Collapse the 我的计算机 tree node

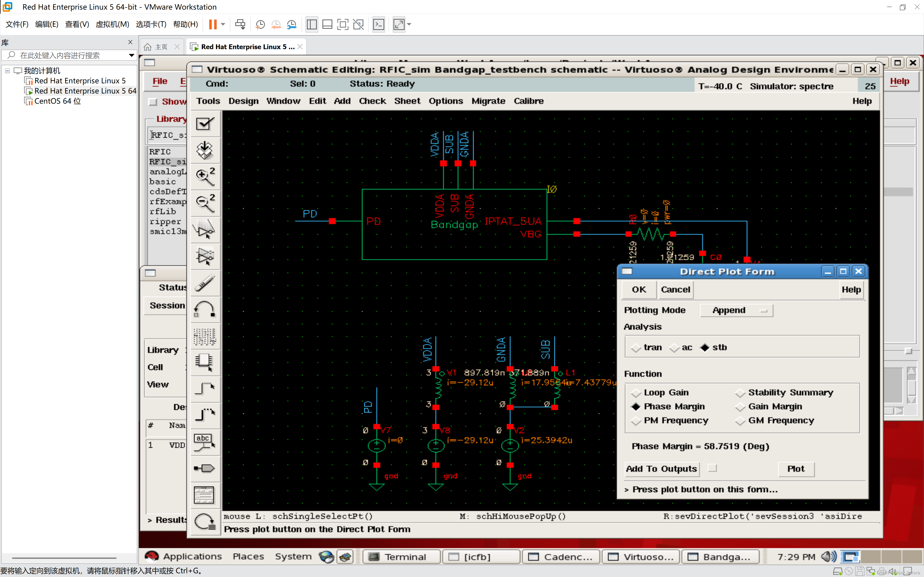click(x=7, y=71)
